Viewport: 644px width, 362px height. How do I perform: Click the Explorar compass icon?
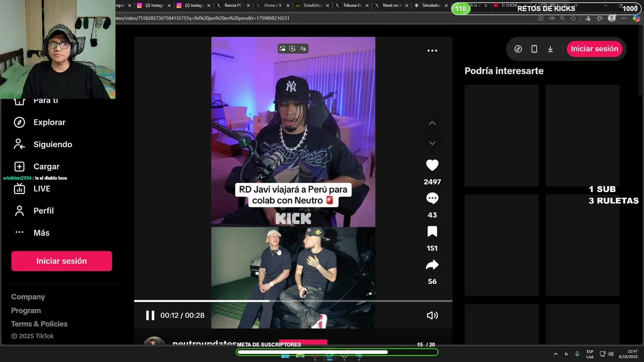pos(19,122)
